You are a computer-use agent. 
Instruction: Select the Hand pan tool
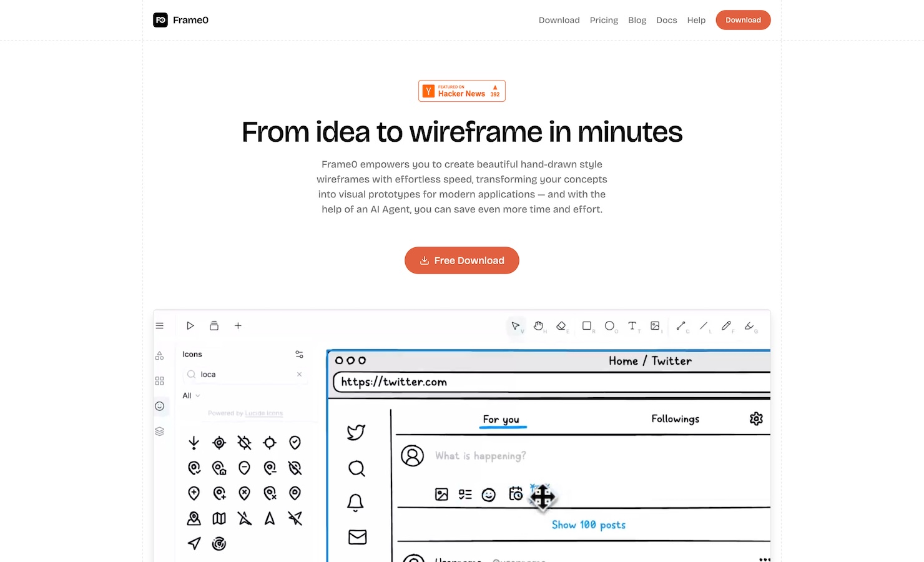pyautogui.click(x=538, y=325)
